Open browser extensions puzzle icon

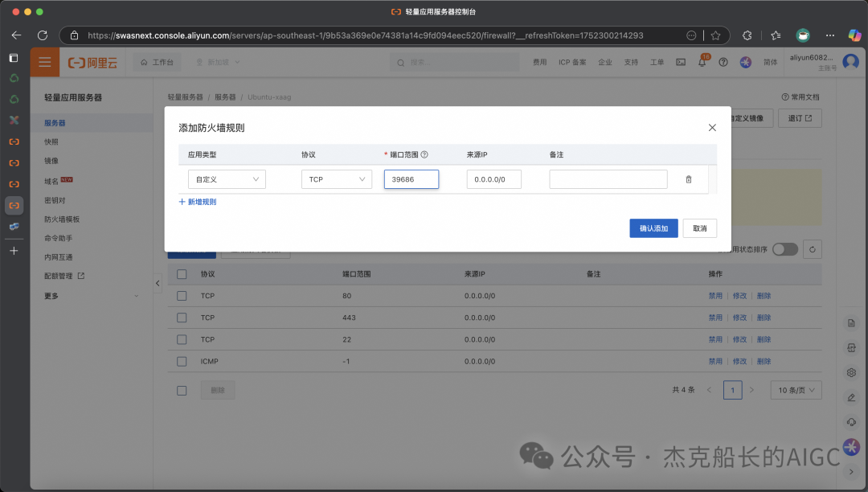click(x=747, y=35)
